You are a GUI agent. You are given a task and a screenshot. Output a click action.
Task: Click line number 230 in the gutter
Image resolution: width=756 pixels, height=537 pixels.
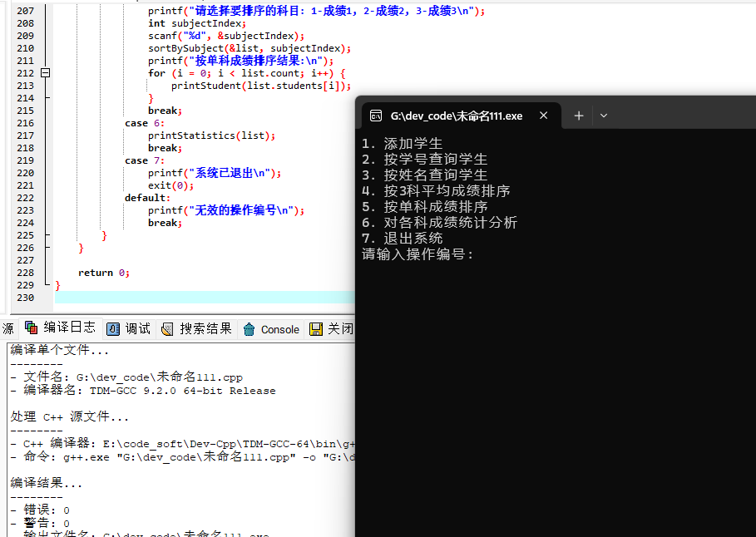[x=26, y=298]
